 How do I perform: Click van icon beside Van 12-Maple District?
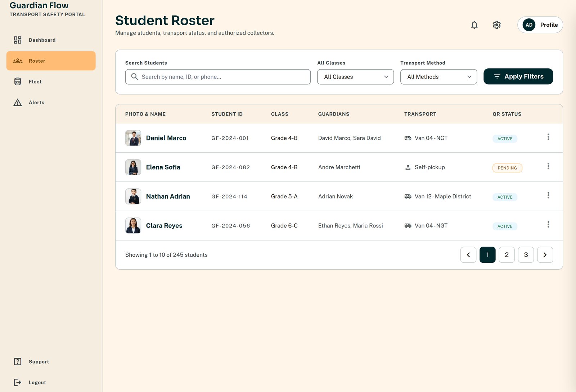pos(408,197)
